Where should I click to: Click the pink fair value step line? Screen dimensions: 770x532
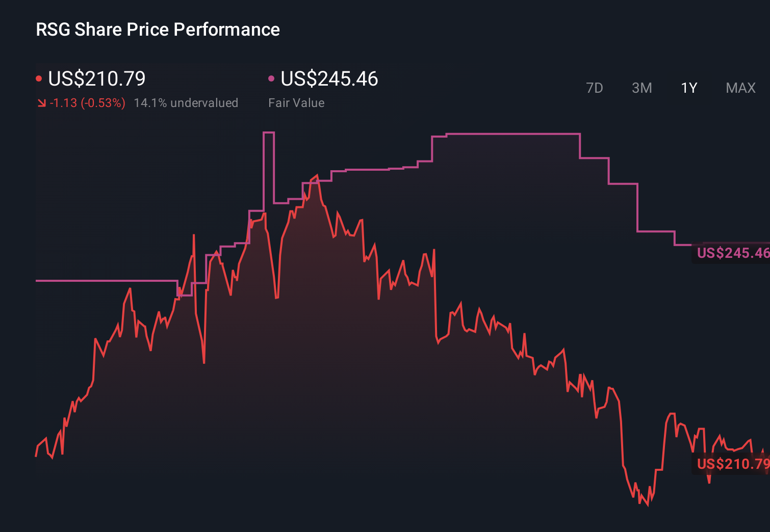(510, 135)
